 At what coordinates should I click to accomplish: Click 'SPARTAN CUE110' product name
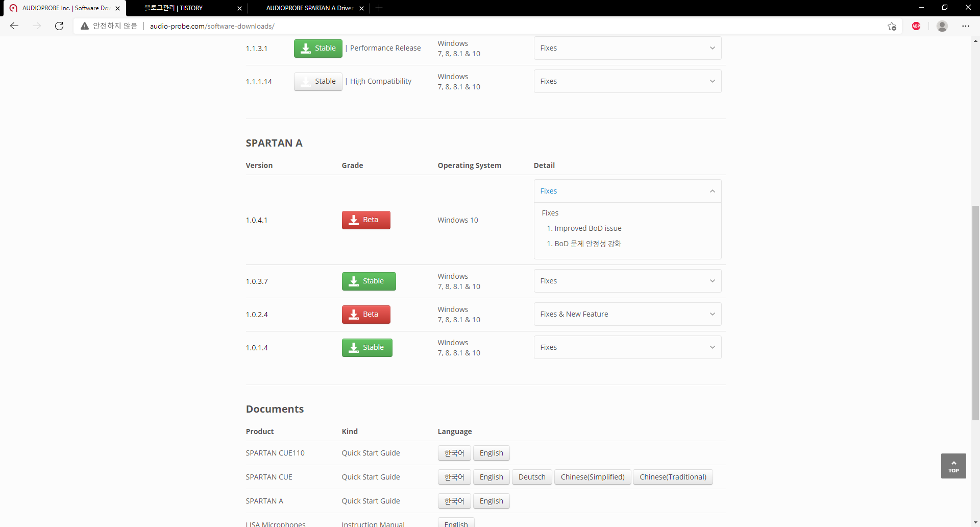pos(275,453)
